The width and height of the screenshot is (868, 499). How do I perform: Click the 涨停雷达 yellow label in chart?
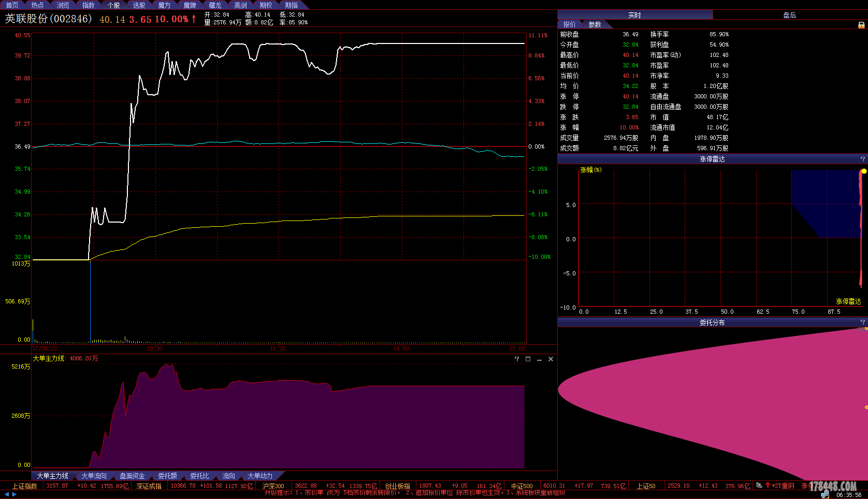(x=848, y=301)
